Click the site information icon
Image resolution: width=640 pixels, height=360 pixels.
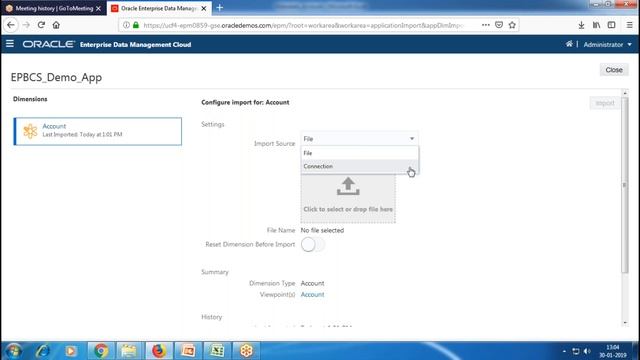click(127, 25)
